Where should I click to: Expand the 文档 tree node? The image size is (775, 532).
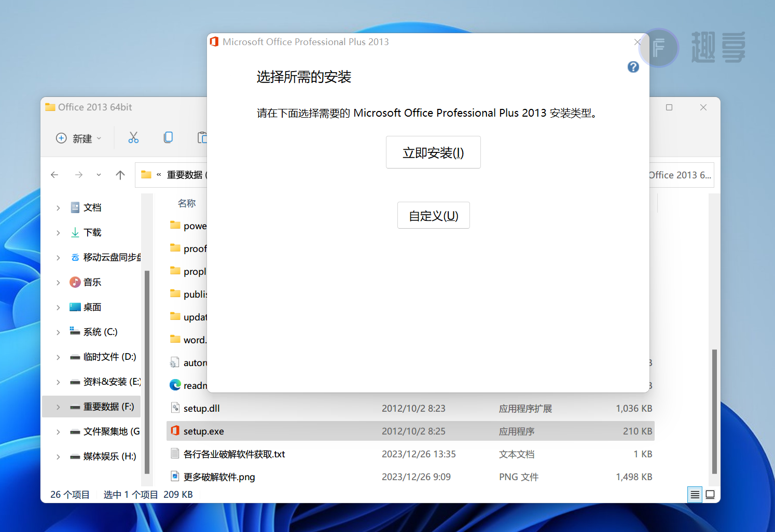[58, 208]
